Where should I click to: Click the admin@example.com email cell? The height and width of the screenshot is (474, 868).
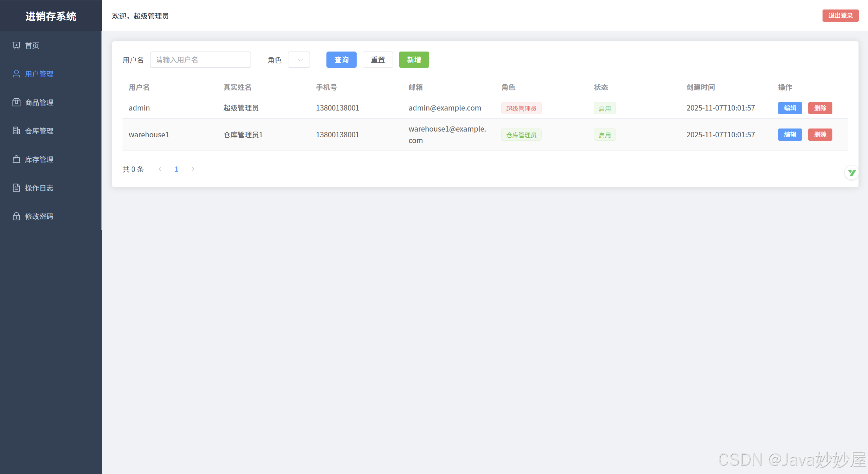click(445, 108)
